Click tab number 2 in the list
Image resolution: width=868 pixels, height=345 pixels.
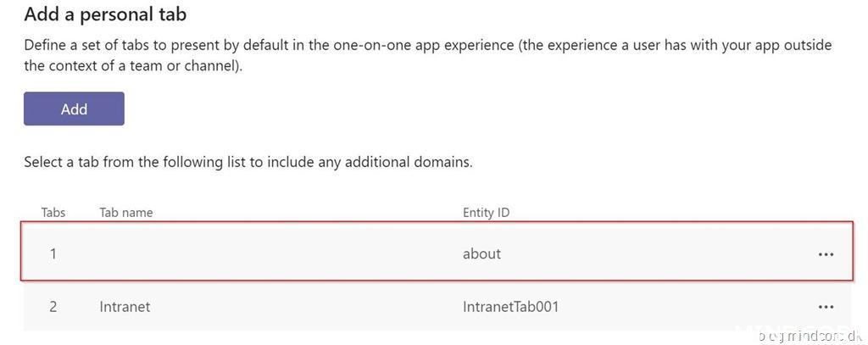pyautogui.click(x=53, y=307)
